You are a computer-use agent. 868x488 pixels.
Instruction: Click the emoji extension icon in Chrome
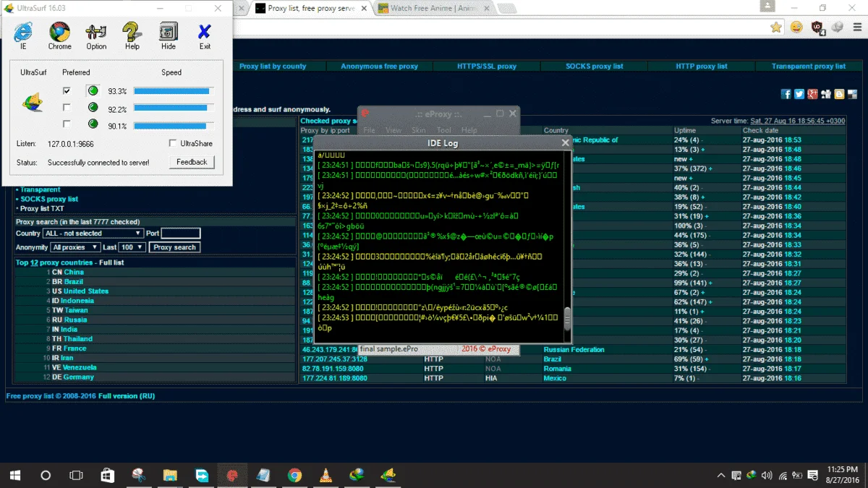coord(796,27)
